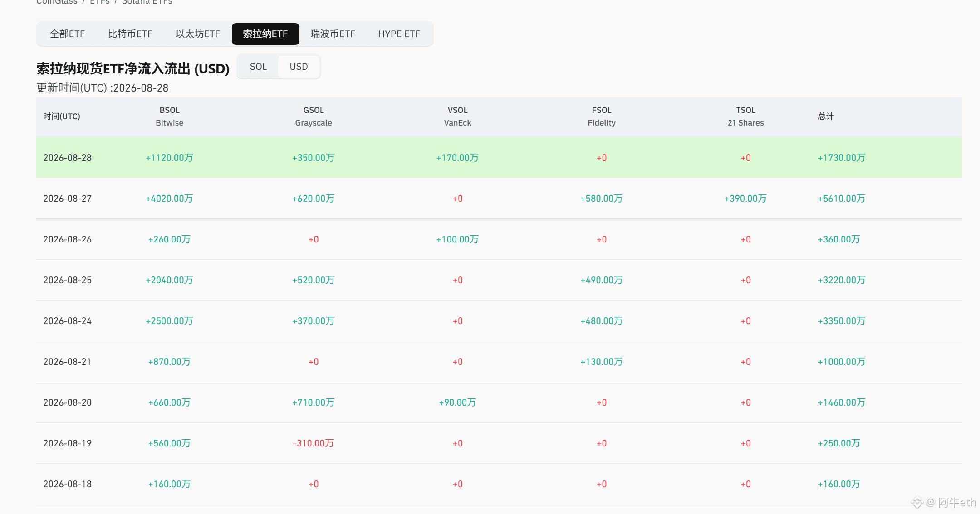Image resolution: width=980 pixels, height=514 pixels.
Task: Click FSOL value +580.00万
Action: (602, 199)
